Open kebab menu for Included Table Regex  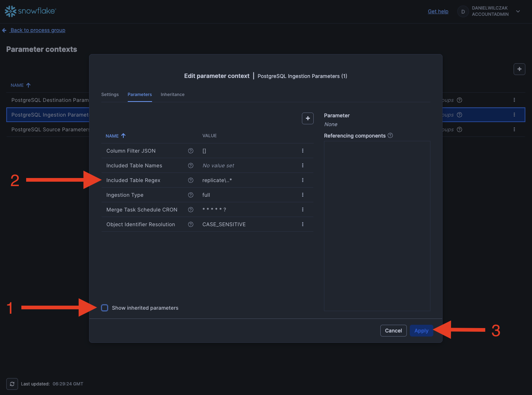(x=303, y=180)
